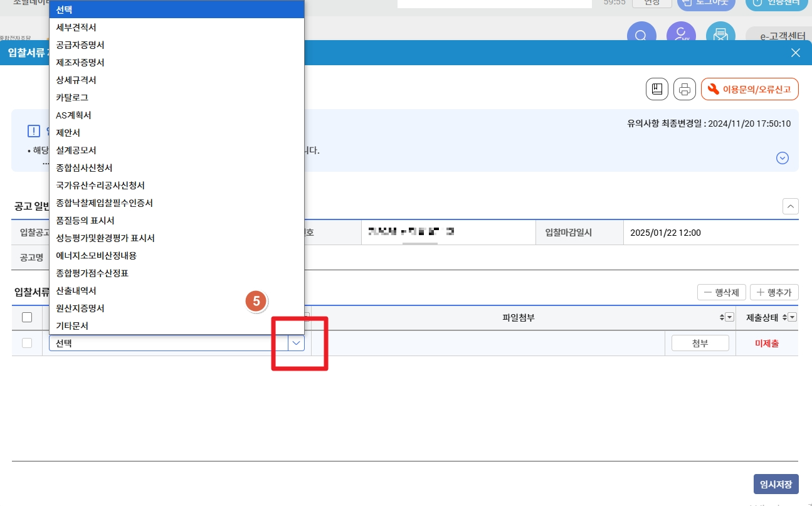The height and width of the screenshot is (506, 812).
Task: Click the print icon
Action: (x=684, y=88)
